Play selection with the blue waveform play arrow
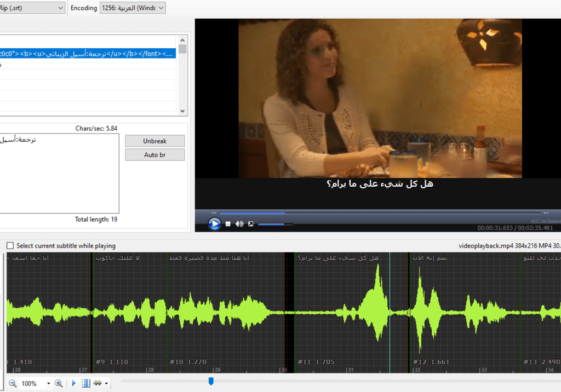Image resolution: width=561 pixels, height=392 pixels. pyautogui.click(x=74, y=383)
